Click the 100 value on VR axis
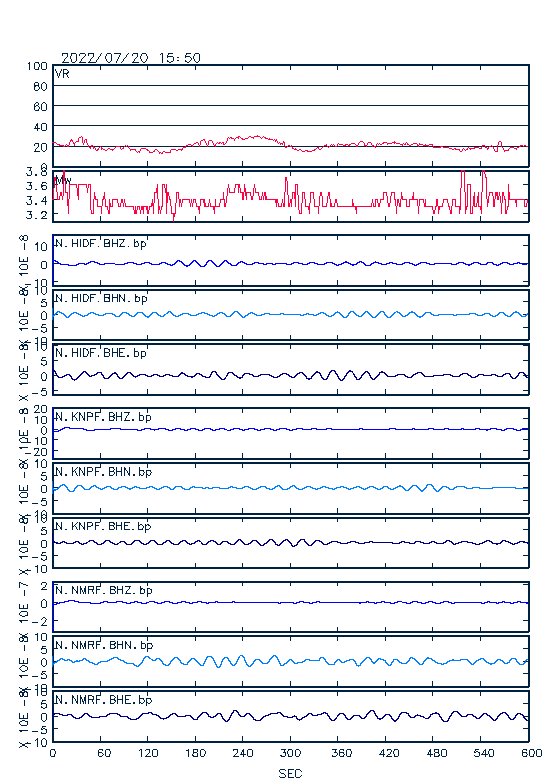The width and height of the screenshot is (554, 781). (37, 66)
